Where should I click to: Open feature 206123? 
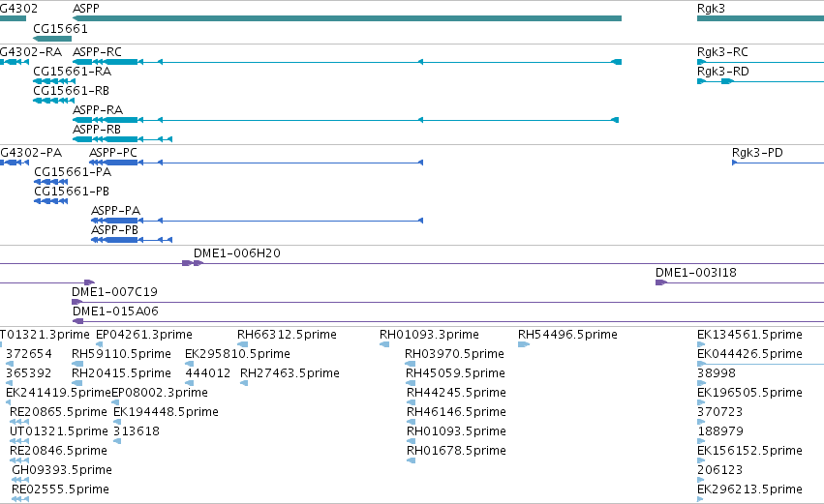click(720, 470)
